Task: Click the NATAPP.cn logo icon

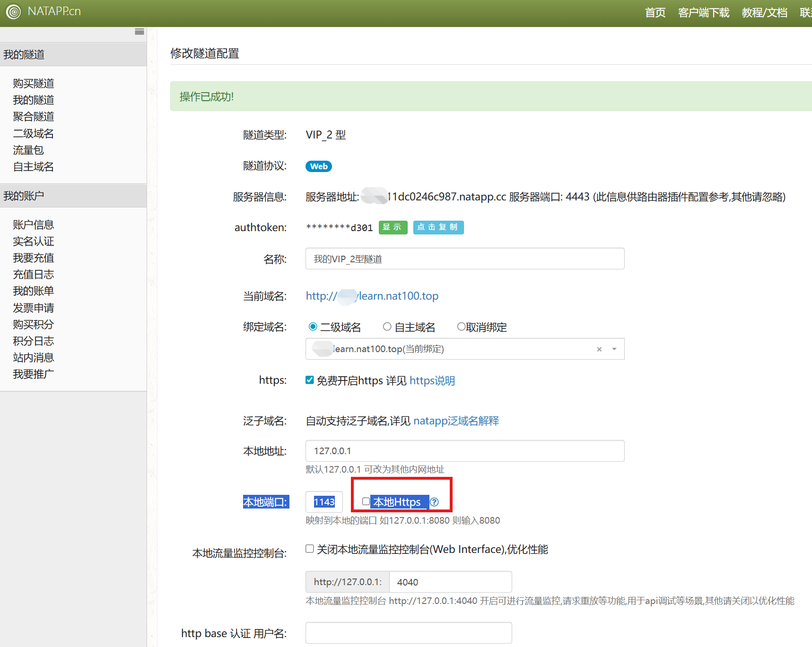Action: point(13,12)
